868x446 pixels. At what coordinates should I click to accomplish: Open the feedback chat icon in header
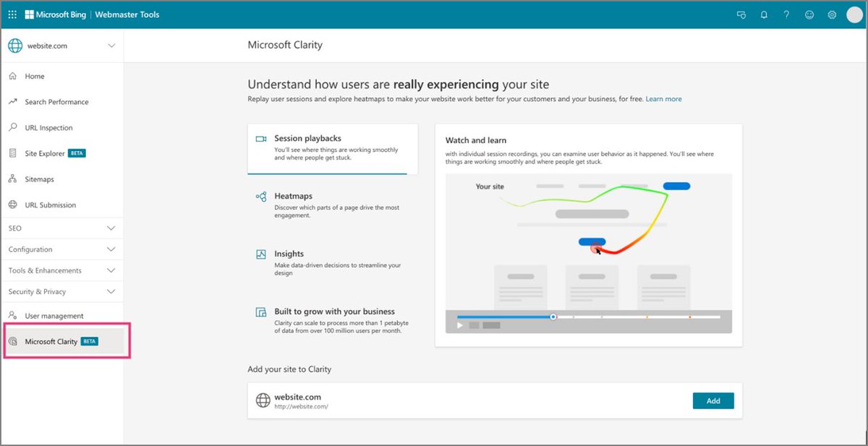coord(741,14)
